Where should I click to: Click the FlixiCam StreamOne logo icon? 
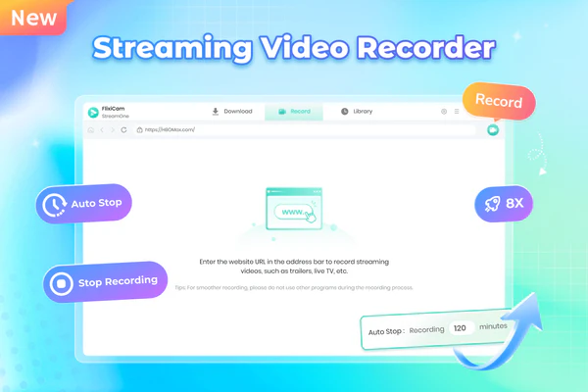[93, 112]
